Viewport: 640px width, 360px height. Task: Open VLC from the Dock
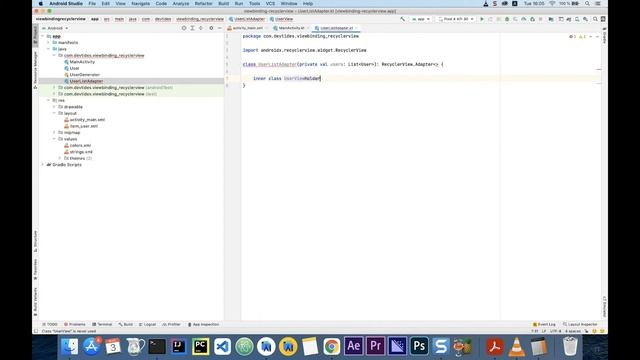pyautogui.click(x=517, y=347)
